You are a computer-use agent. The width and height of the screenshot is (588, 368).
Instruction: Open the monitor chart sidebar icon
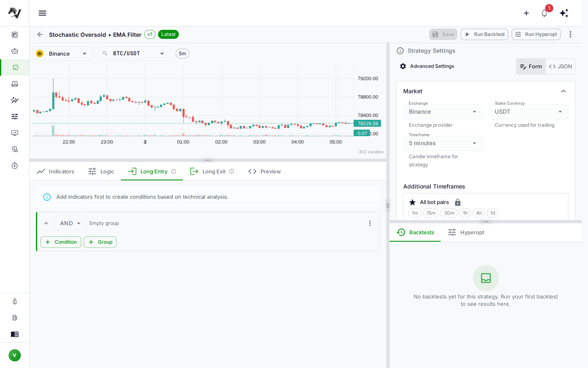click(14, 133)
